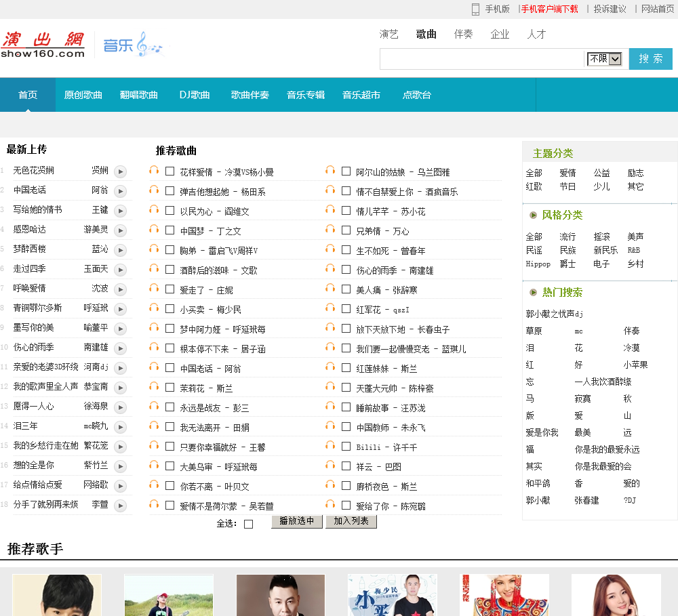Go to 原创歌曲 nav item

[83, 95]
